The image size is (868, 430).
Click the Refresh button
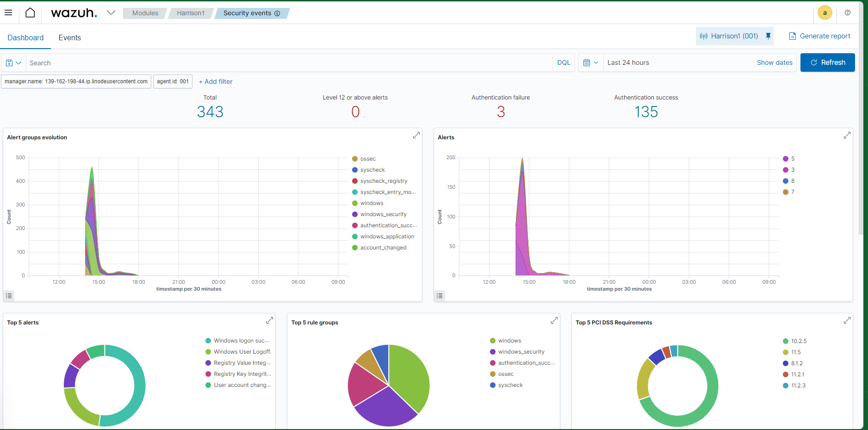click(x=827, y=62)
